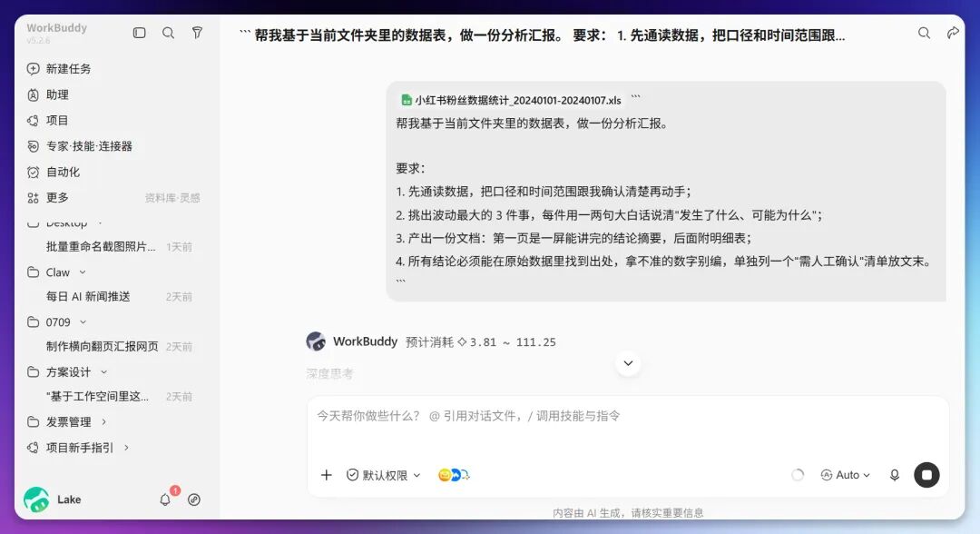Create a new task via 新建任务

(69, 69)
